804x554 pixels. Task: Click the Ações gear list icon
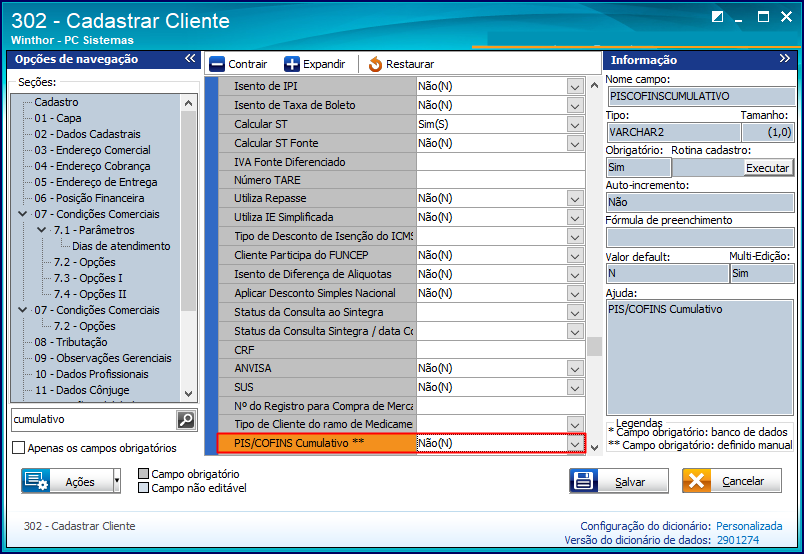(36, 481)
